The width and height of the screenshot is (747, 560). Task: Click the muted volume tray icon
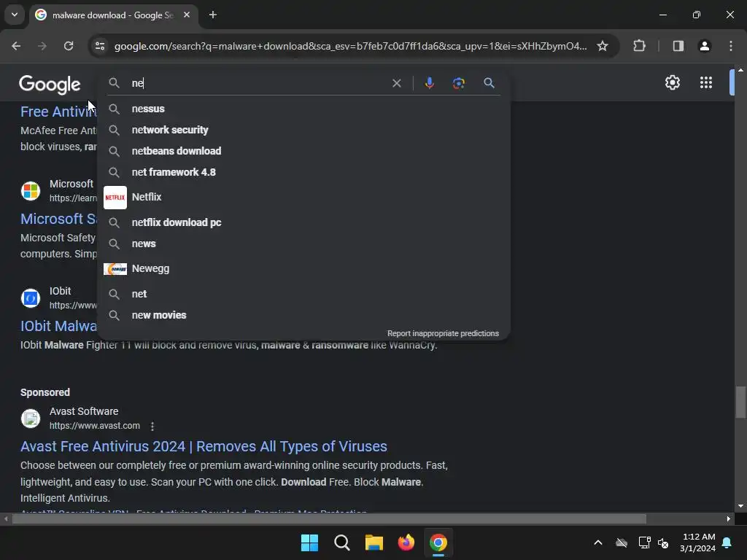[663, 542]
